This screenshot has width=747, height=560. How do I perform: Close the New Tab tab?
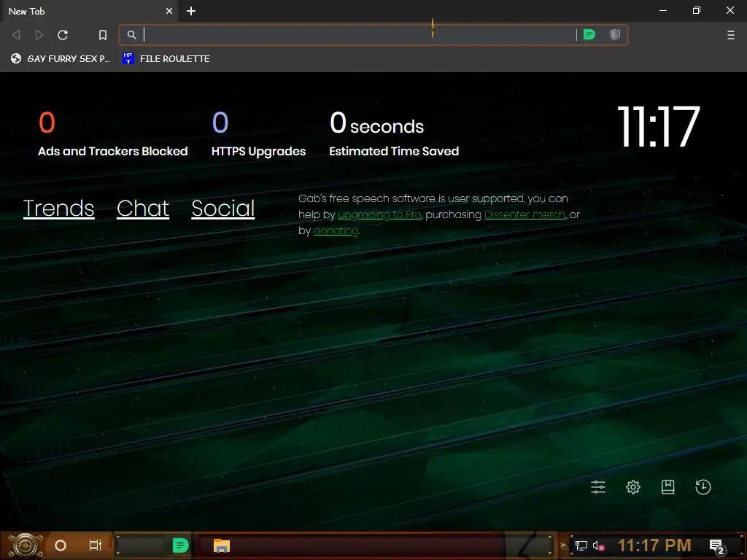coord(169,11)
